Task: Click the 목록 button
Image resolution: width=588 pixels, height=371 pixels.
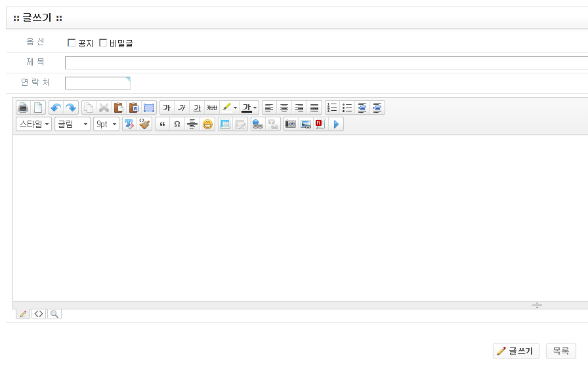Action: tap(560, 351)
